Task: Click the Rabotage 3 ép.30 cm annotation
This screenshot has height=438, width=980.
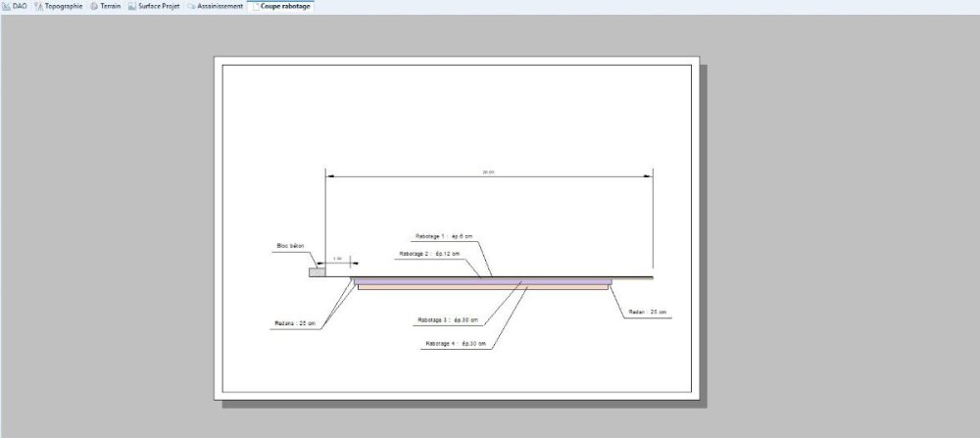Action: tap(448, 319)
